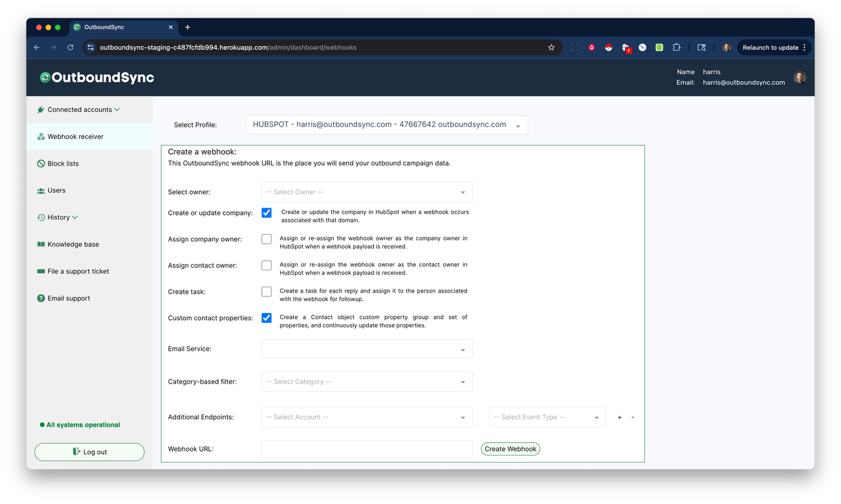Open the Select Owner dropdown
The image size is (841, 504).
point(366,192)
